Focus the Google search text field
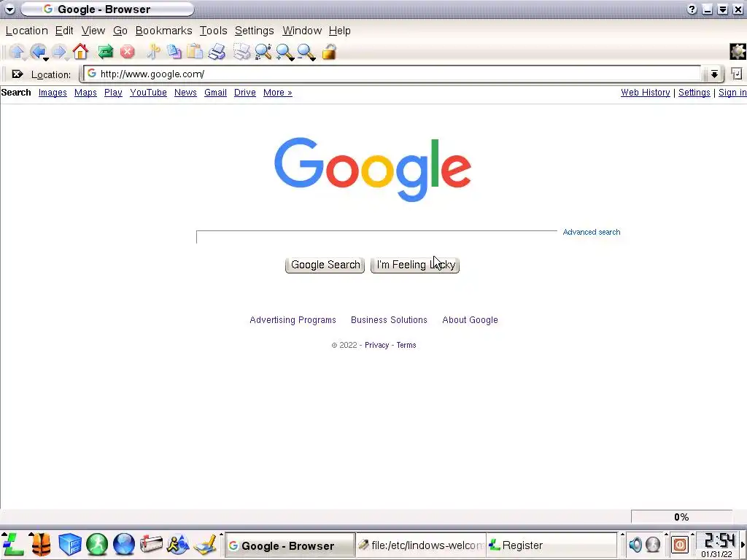Viewport: 747px width, 560px height. tap(376, 237)
